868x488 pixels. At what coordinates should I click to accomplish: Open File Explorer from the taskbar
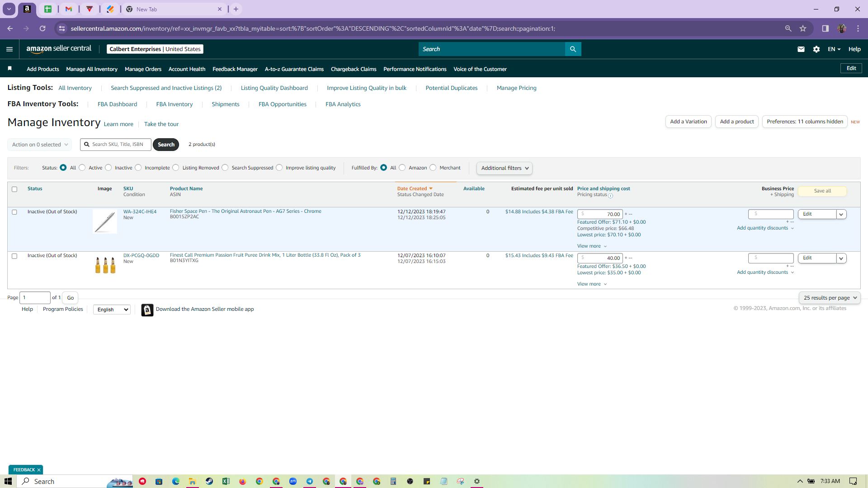point(193,481)
